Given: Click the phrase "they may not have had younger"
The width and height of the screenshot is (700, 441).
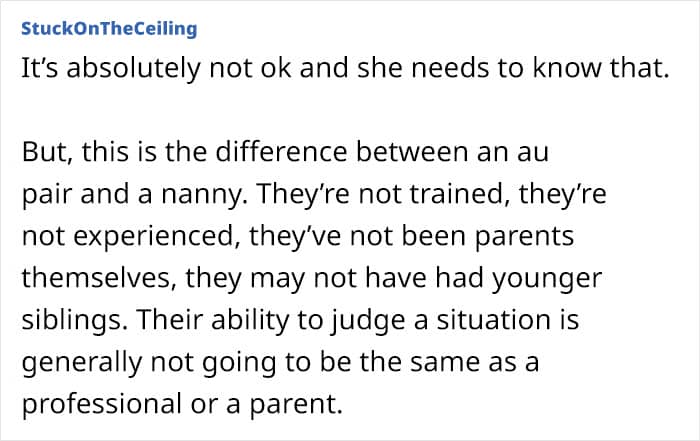Looking at the screenshot, I should (x=394, y=279).
